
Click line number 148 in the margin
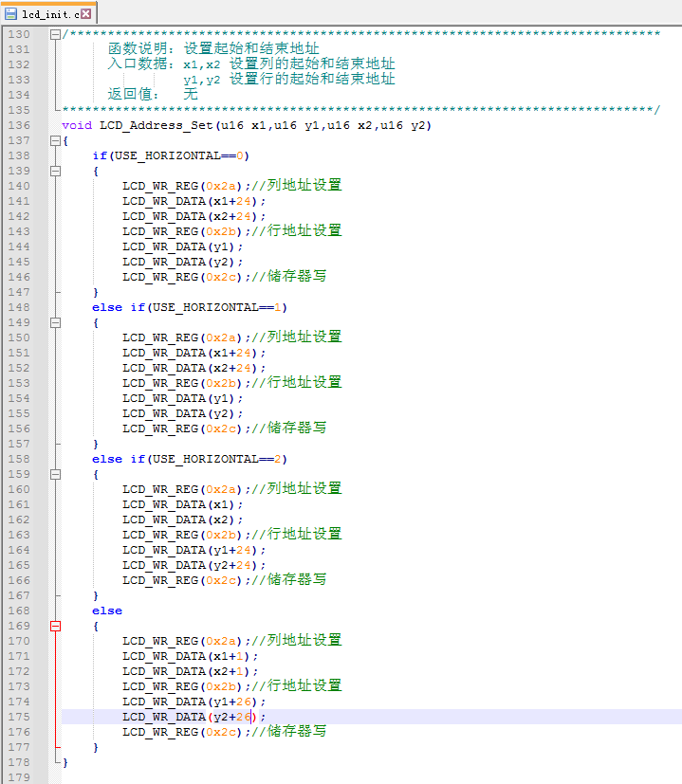click(x=19, y=307)
